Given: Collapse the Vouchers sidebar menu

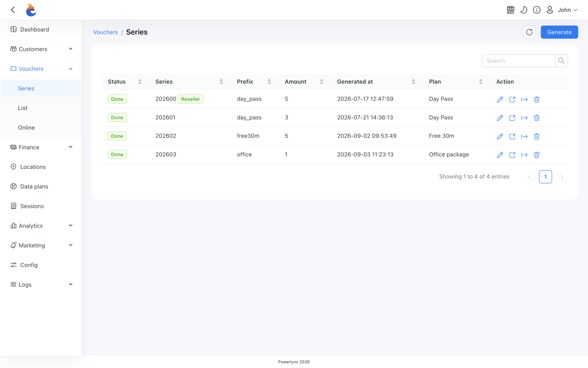Looking at the screenshot, I should click(x=41, y=69).
